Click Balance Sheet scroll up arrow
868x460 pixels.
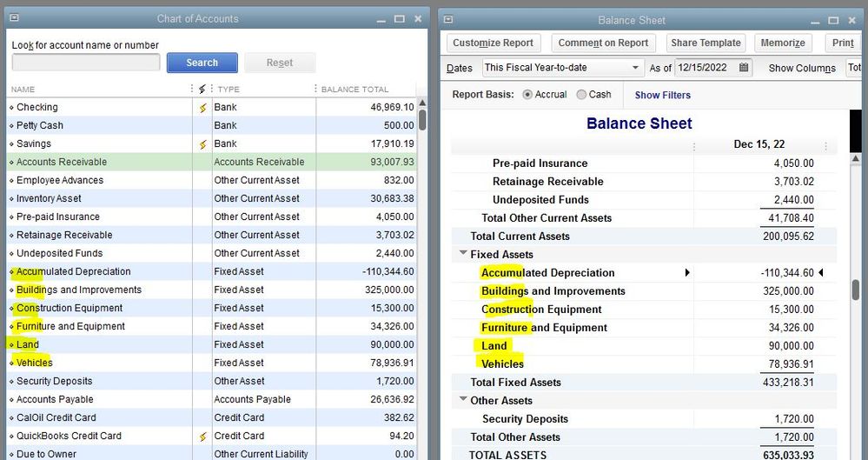pyautogui.click(x=856, y=159)
